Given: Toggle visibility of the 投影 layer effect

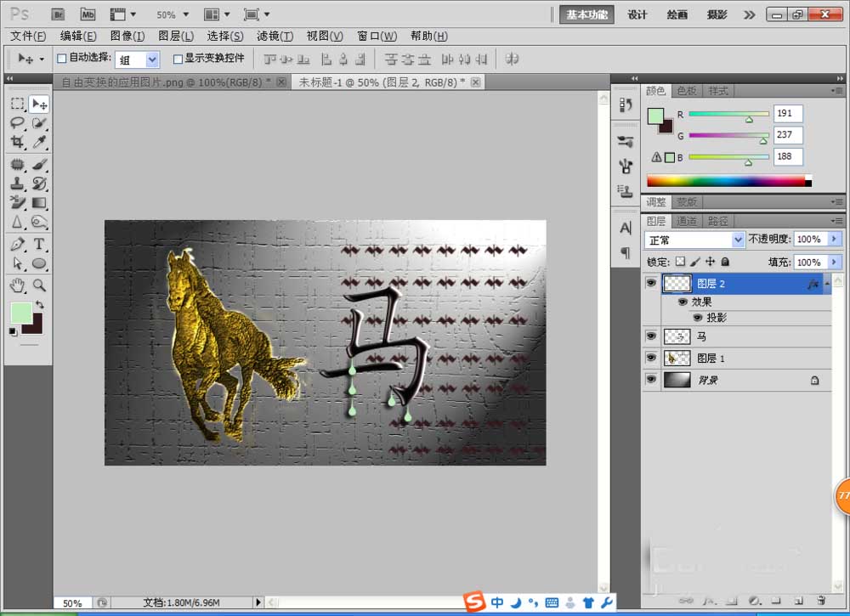Looking at the screenshot, I should pyautogui.click(x=698, y=317).
